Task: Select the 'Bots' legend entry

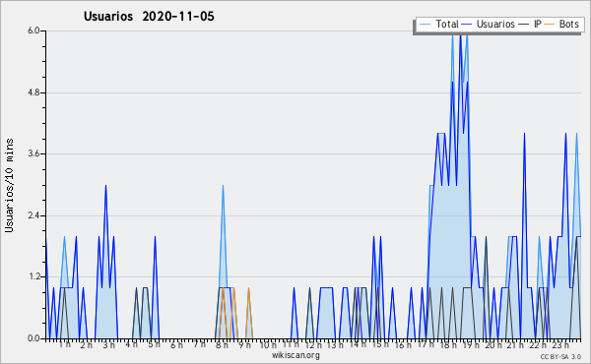Action: point(561,24)
